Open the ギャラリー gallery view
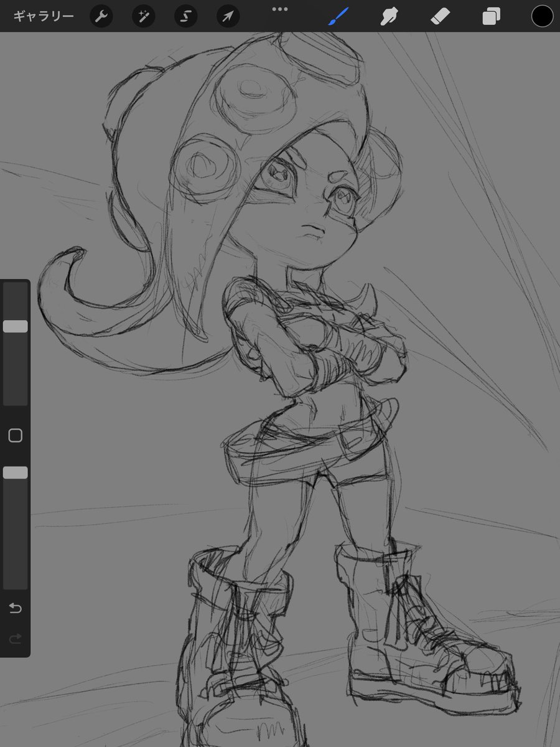Image resolution: width=560 pixels, height=747 pixels. (x=44, y=17)
